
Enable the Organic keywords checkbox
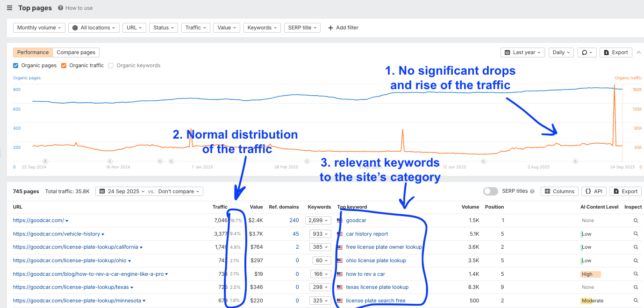point(111,66)
